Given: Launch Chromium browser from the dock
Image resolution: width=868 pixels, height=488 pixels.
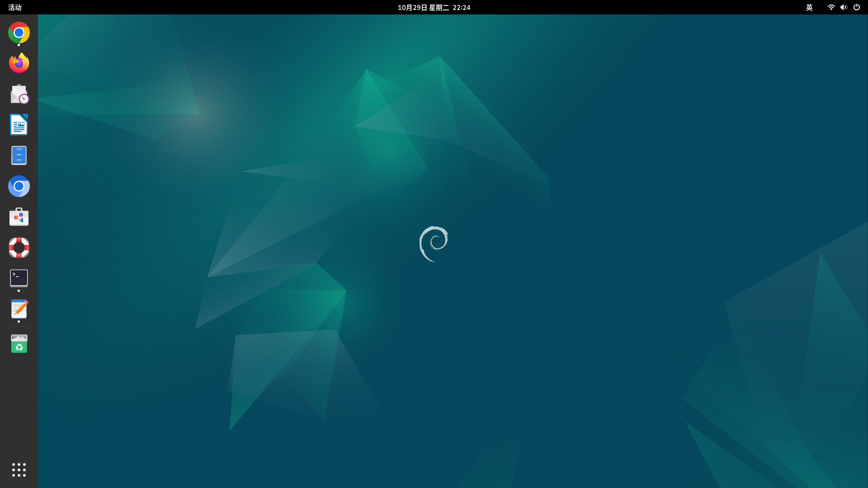Looking at the screenshot, I should click(19, 186).
